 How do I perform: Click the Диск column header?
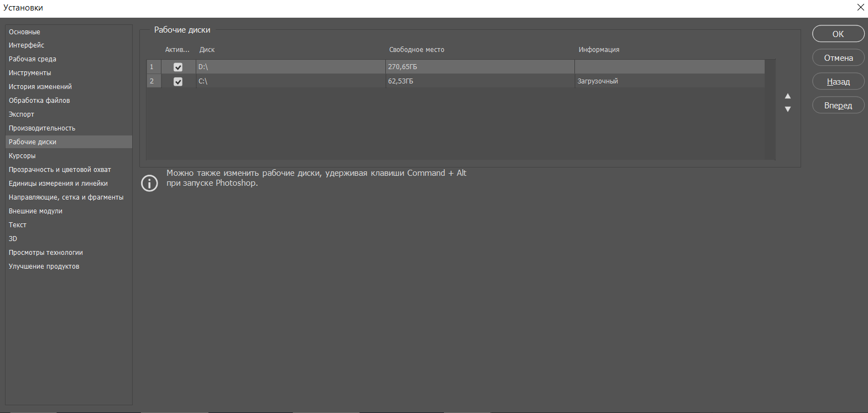(x=207, y=50)
